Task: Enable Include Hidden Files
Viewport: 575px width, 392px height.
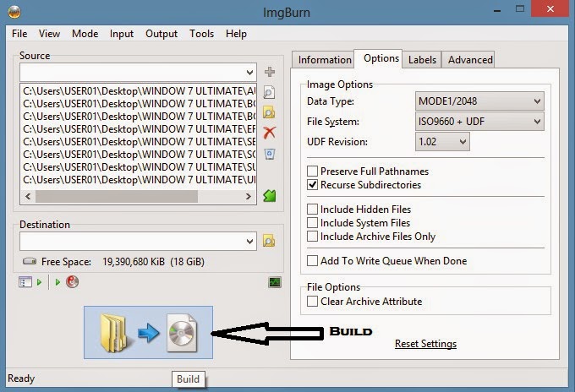Action: (312, 210)
